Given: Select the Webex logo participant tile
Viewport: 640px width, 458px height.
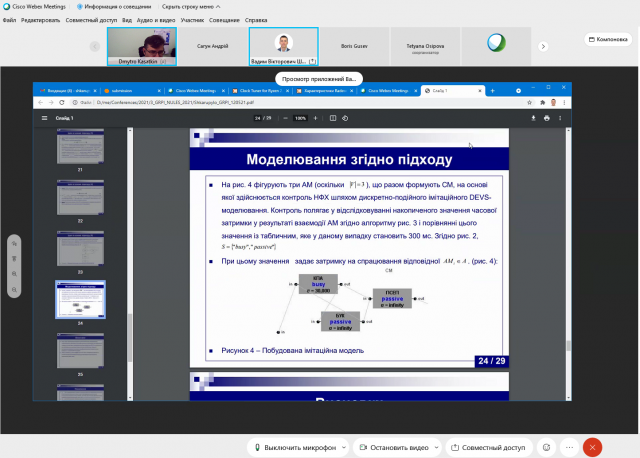Looking at the screenshot, I should tap(496, 46).
